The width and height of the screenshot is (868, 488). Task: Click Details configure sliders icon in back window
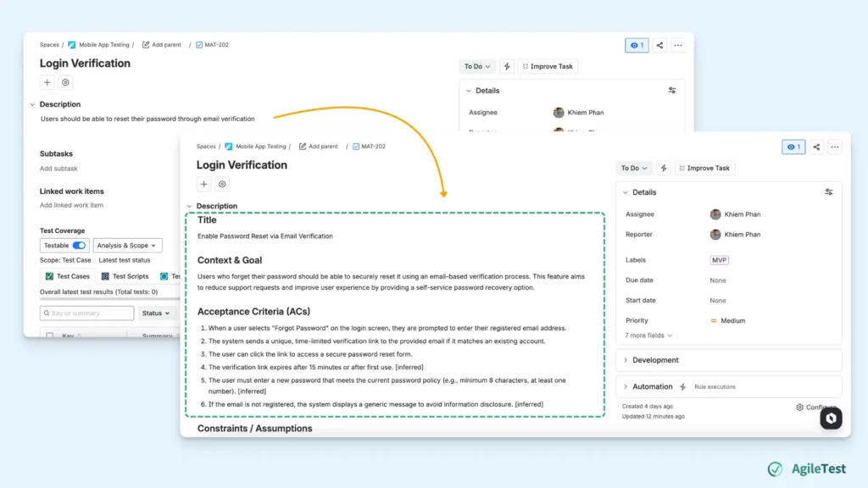[x=672, y=90]
